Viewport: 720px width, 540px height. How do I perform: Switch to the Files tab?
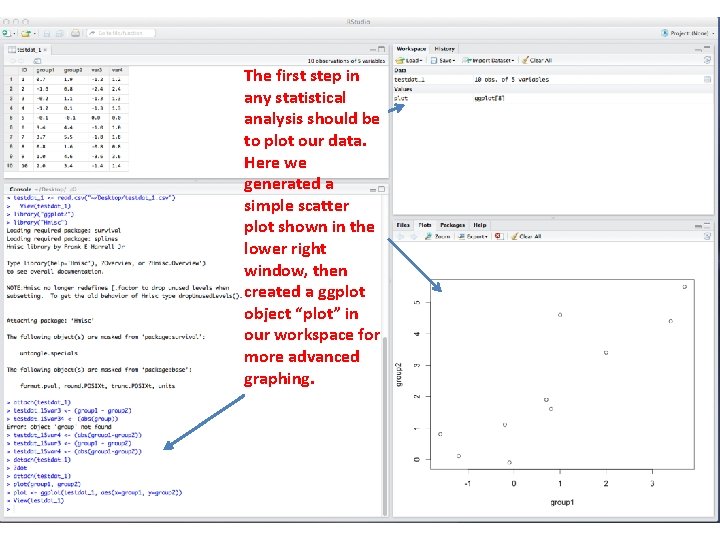coord(403,225)
